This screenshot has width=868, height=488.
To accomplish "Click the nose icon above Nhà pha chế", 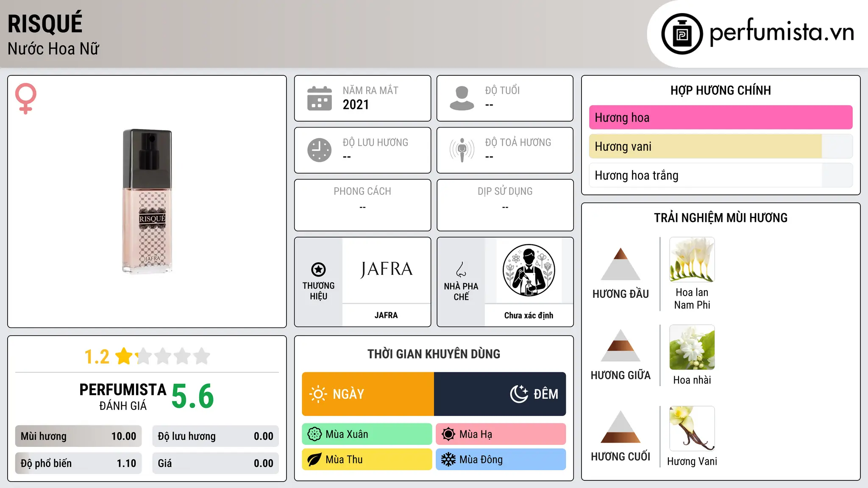I will 461,269.
